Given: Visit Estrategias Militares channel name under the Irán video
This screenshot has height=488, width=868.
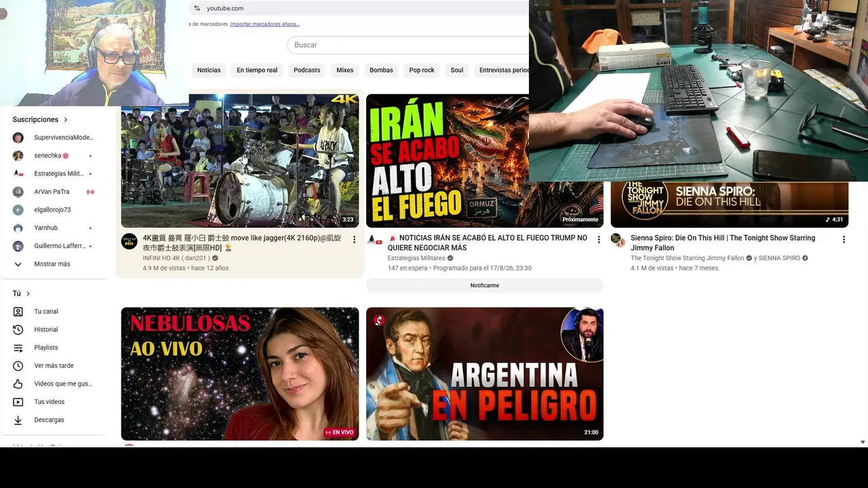Looking at the screenshot, I should [x=416, y=258].
